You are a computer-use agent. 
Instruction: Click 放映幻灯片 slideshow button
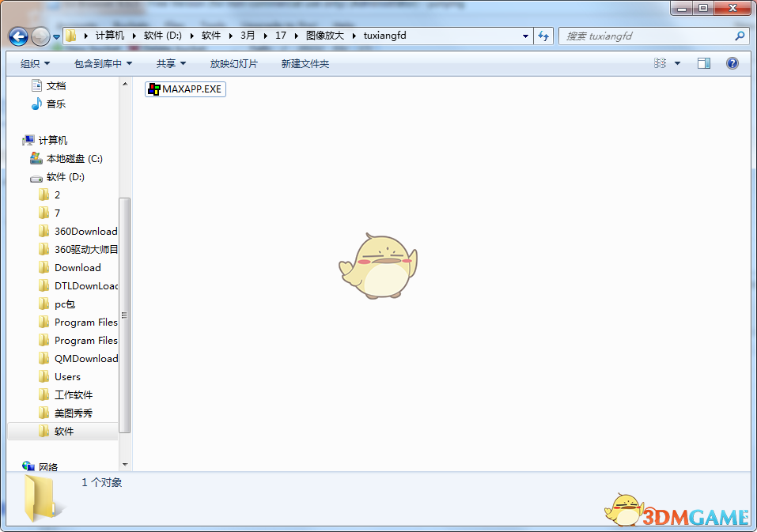click(233, 63)
